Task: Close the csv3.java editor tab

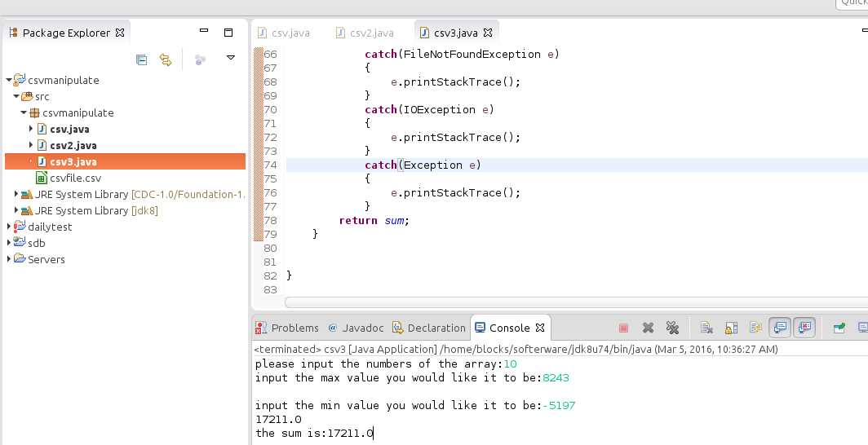Action: pos(488,33)
